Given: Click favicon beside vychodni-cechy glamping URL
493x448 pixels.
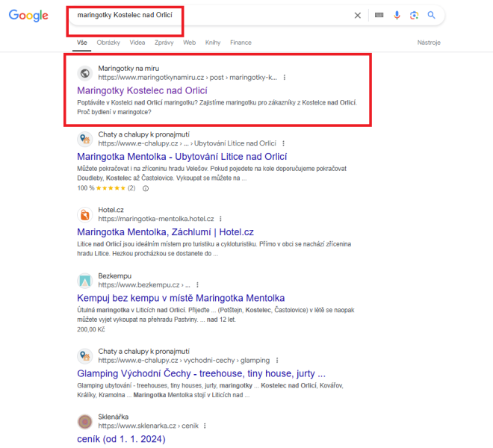Looking at the screenshot, I should (x=85, y=356).
